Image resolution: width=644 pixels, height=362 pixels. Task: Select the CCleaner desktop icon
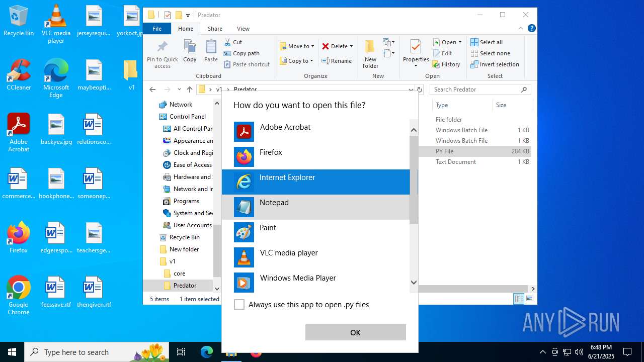pyautogui.click(x=19, y=74)
